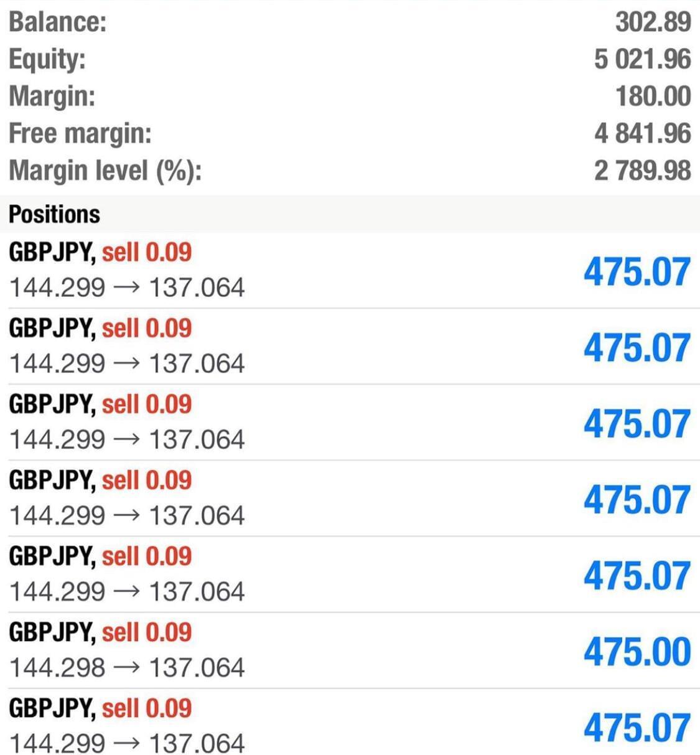Tap the Balance label
700x755 pixels.
(x=58, y=22)
